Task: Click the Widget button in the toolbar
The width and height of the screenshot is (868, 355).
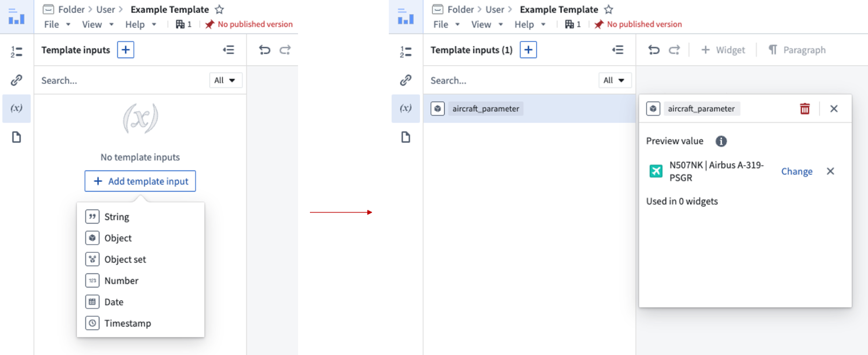Action: [x=723, y=50]
